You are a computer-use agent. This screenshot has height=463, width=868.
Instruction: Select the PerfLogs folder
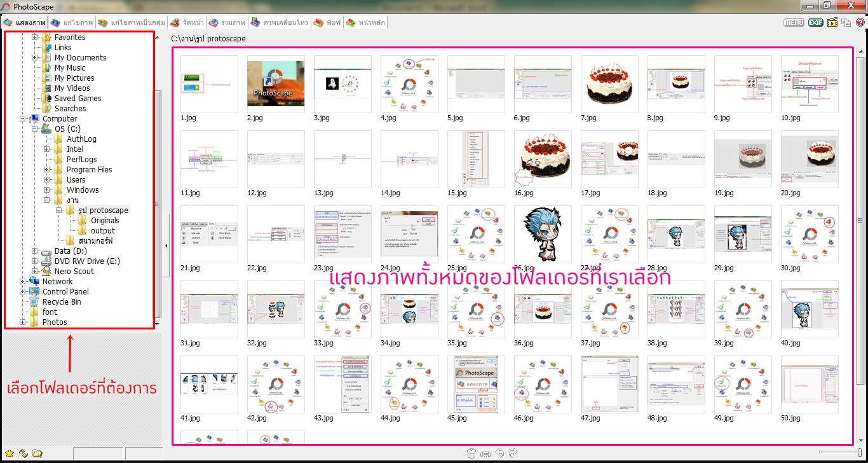tap(82, 160)
